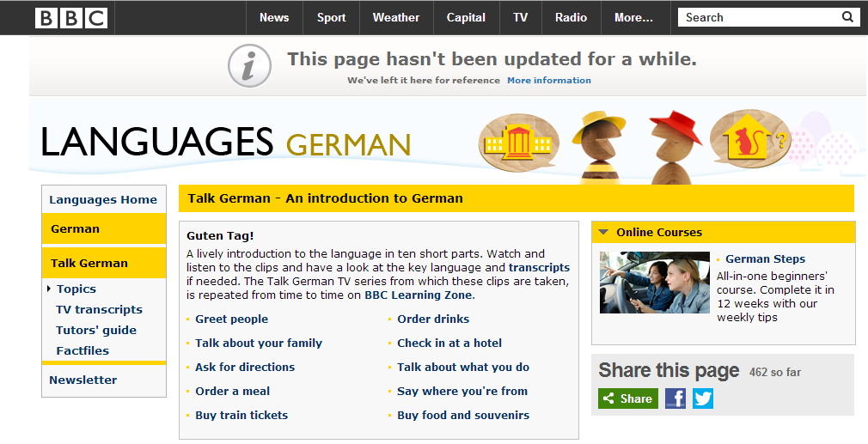Click the yellow-hat wooden figure

(x=600, y=147)
